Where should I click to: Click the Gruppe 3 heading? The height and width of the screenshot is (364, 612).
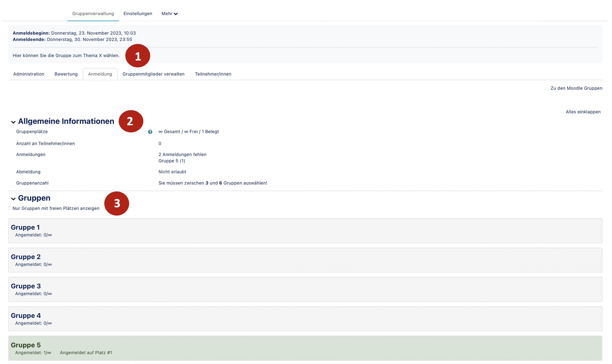point(26,286)
